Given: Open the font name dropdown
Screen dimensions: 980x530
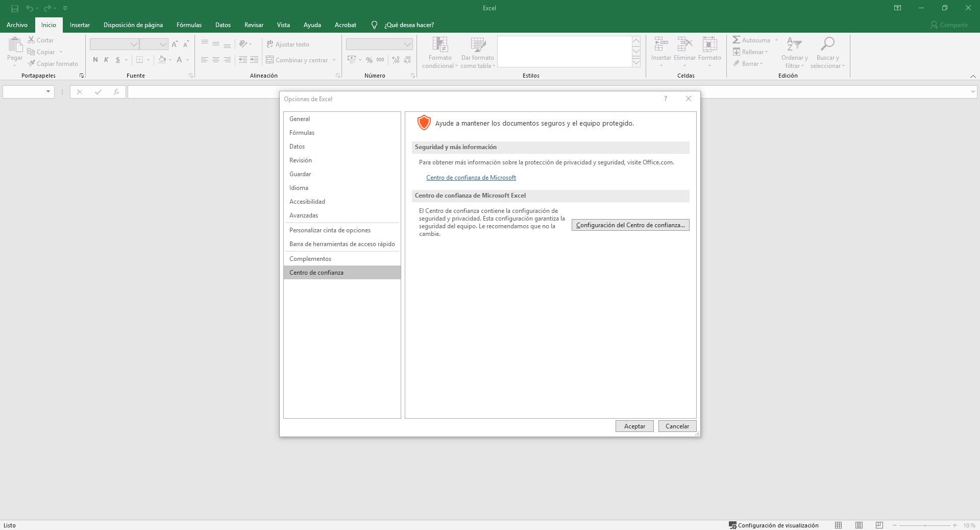Looking at the screenshot, I should click(x=134, y=44).
